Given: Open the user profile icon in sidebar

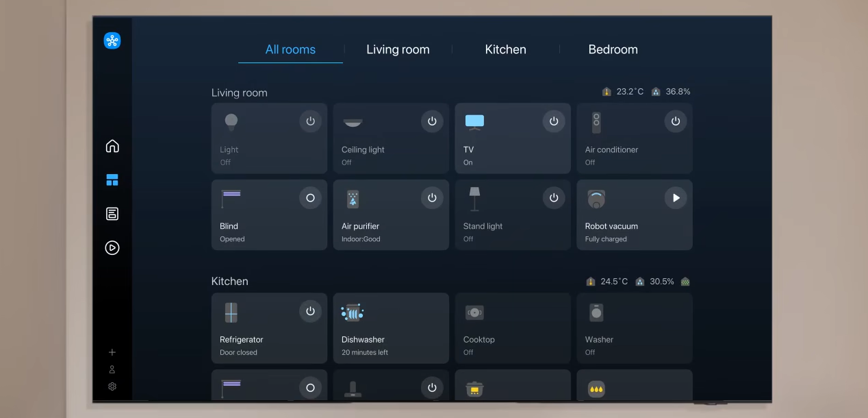Looking at the screenshot, I should tap(112, 369).
